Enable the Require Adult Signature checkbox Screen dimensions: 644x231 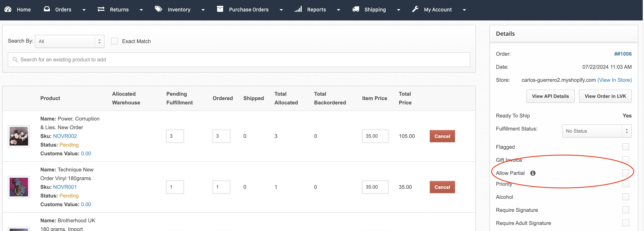click(625, 223)
